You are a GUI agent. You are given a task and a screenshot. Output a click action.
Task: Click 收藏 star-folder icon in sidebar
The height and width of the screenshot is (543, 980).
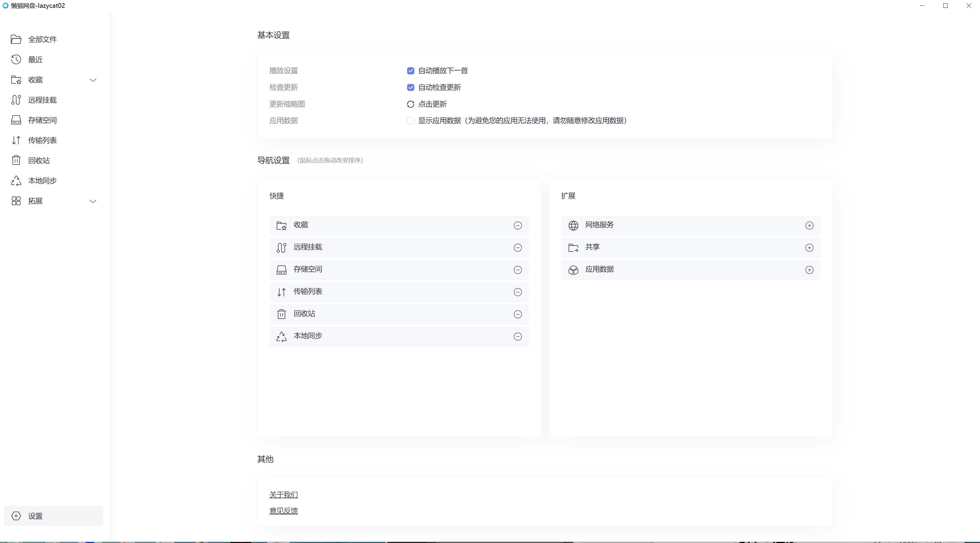(x=16, y=79)
